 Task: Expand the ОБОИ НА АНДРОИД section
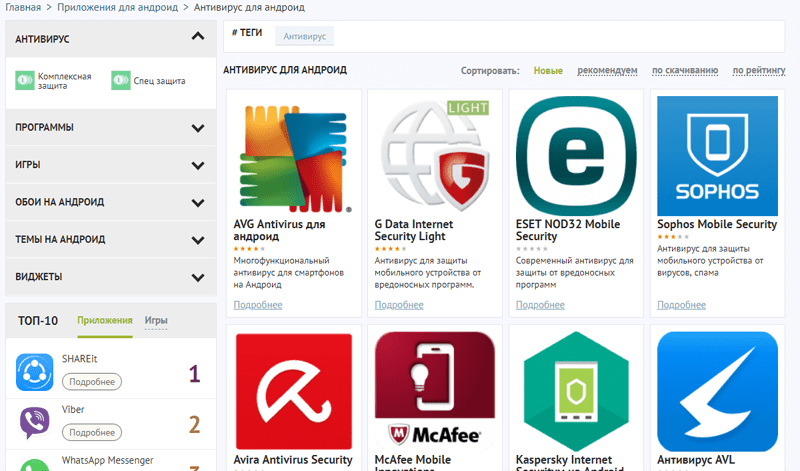197,203
